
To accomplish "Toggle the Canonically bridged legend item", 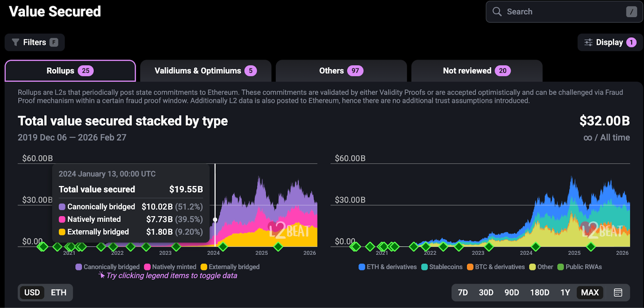I will pyautogui.click(x=107, y=267).
